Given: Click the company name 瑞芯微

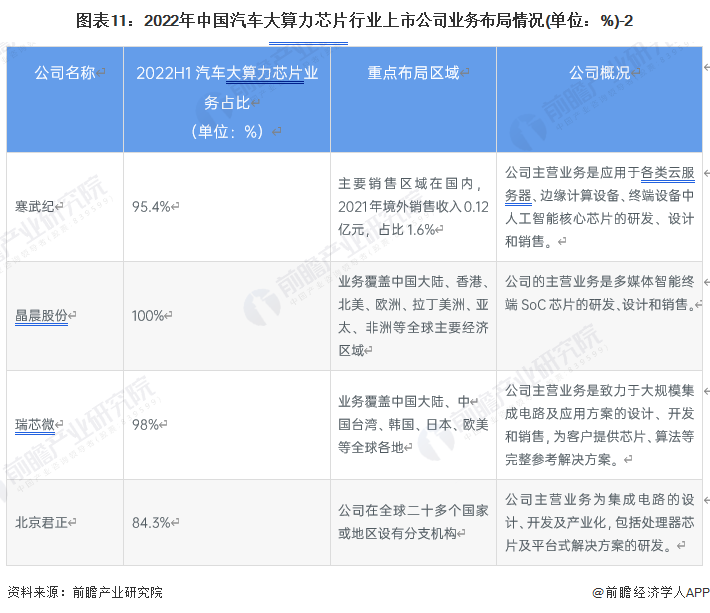Looking at the screenshot, I should coord(34,425).
